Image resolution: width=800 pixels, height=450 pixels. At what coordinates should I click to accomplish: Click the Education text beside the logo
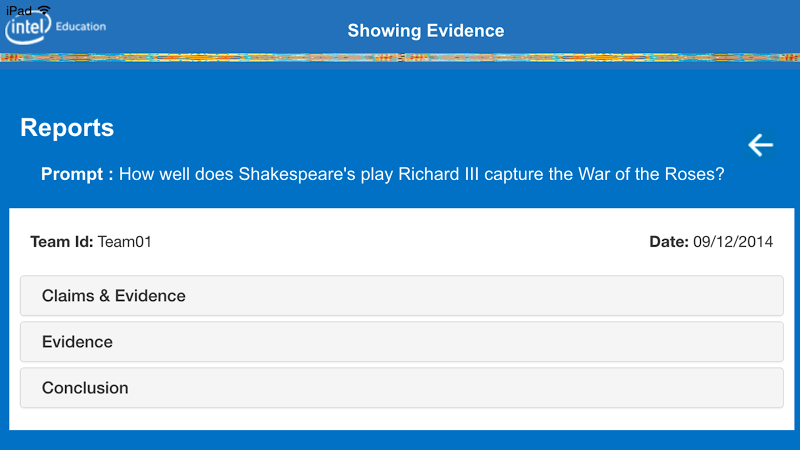tap(81, 26)
